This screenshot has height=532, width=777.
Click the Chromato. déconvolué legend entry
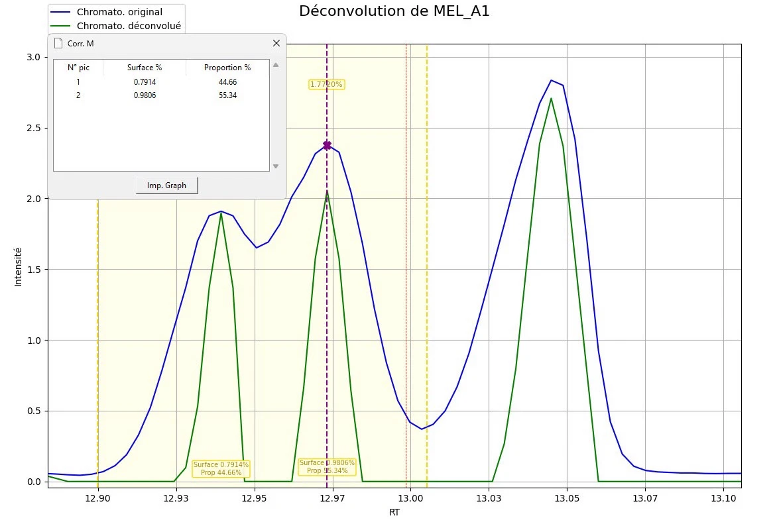(129, 26)
